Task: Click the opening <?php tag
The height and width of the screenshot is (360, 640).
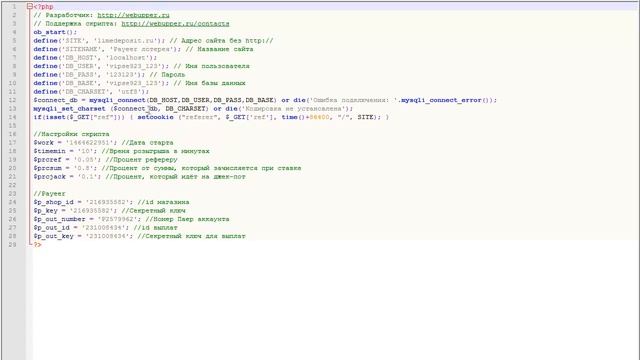Action: click(43, 7)
